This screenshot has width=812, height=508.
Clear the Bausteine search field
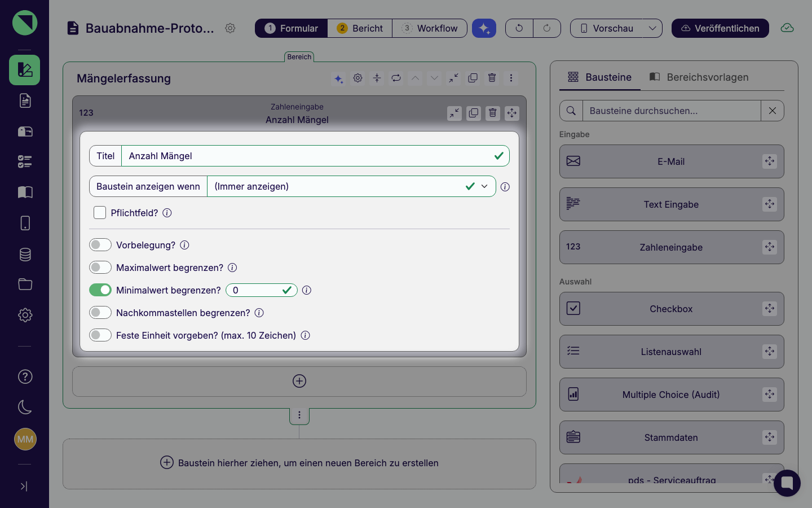tap(773, 111)
